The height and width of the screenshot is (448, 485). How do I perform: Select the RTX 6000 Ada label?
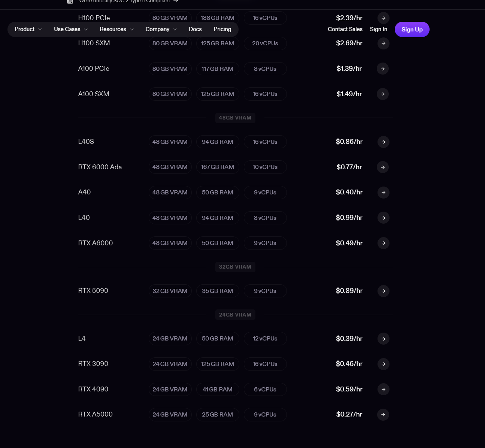tap(100, 167)
